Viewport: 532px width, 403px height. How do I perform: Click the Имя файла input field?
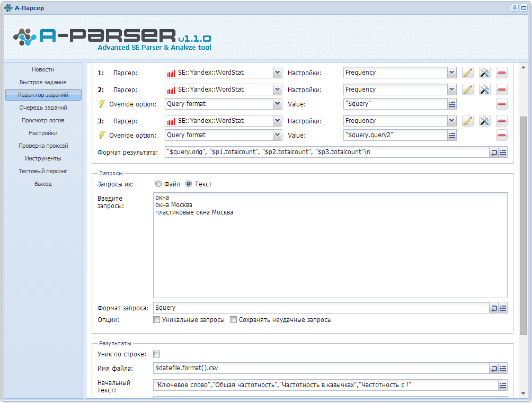[x=321, y=368]
